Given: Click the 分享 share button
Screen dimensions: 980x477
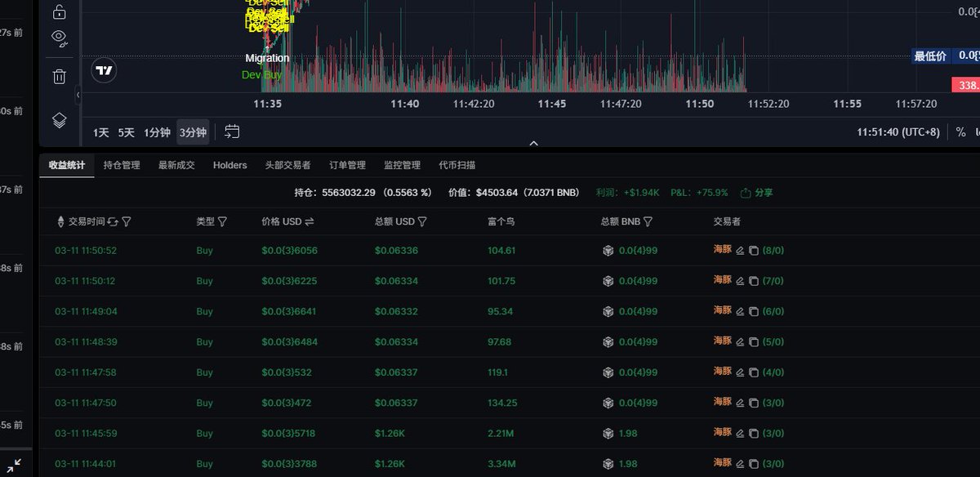Looking at the screenshot, I should (756, 193).
